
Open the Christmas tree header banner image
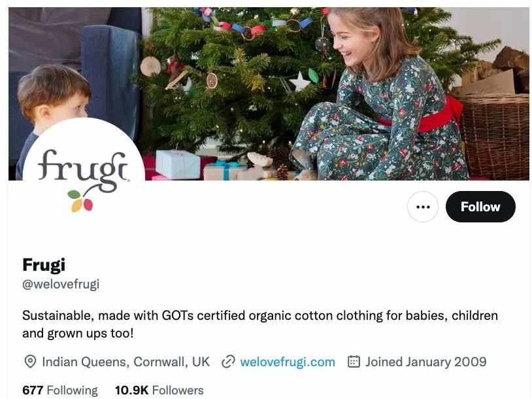tap(269, 94)
